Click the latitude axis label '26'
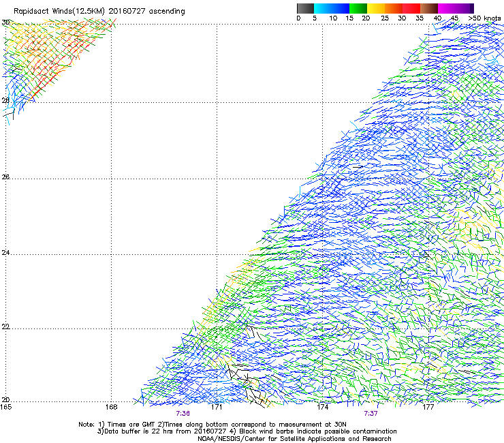This screenshot has height=443, width=504. point(5,177)
